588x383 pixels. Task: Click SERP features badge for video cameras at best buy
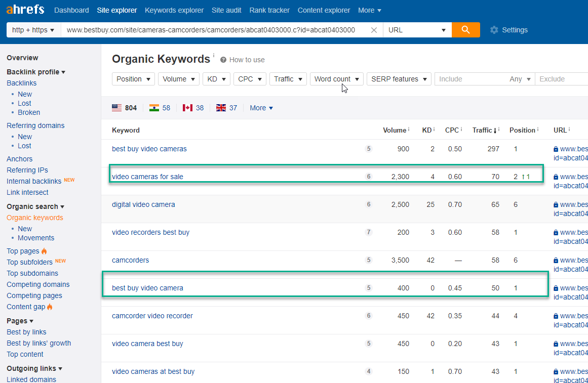pyautogui.click(x=369, y=371)
